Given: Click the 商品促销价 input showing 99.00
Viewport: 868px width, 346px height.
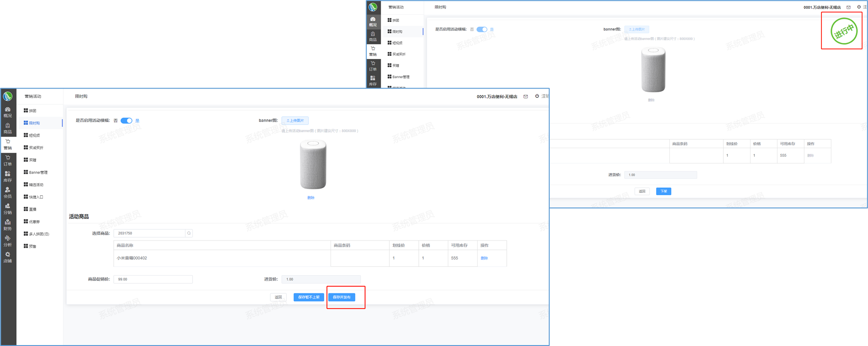Looking at the screenshot, I should [153, 279].
